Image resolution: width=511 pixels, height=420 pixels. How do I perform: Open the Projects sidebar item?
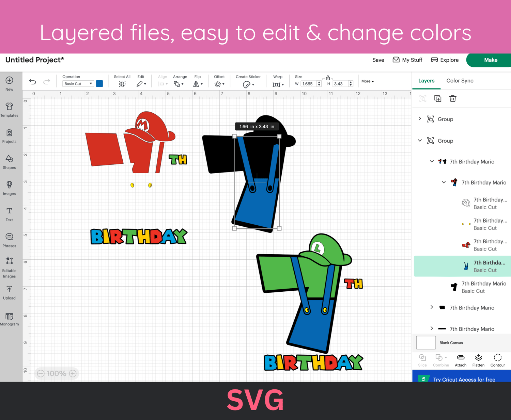click(9, 136)
